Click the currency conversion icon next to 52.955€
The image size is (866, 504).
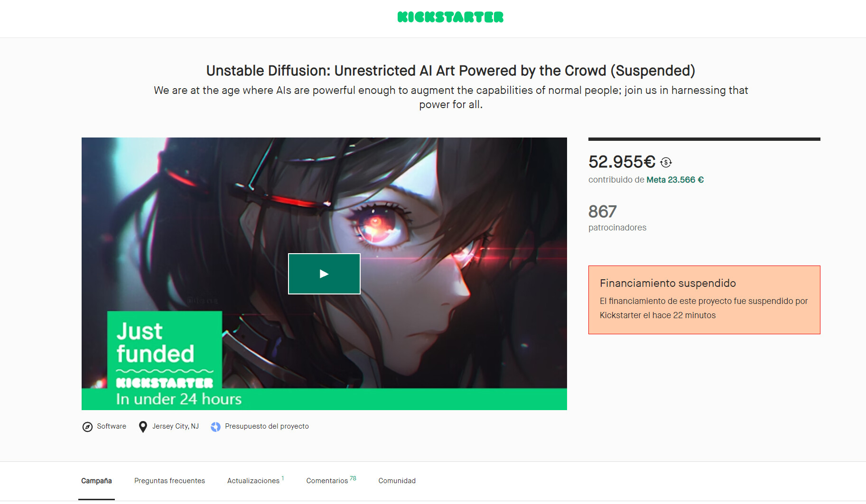pos(666,163)
